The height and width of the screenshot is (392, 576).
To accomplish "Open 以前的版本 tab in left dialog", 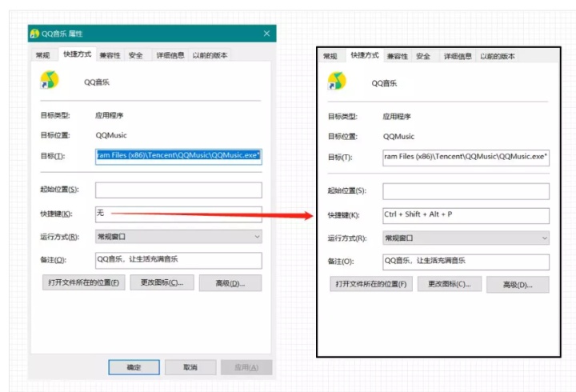I will point(210,55).
